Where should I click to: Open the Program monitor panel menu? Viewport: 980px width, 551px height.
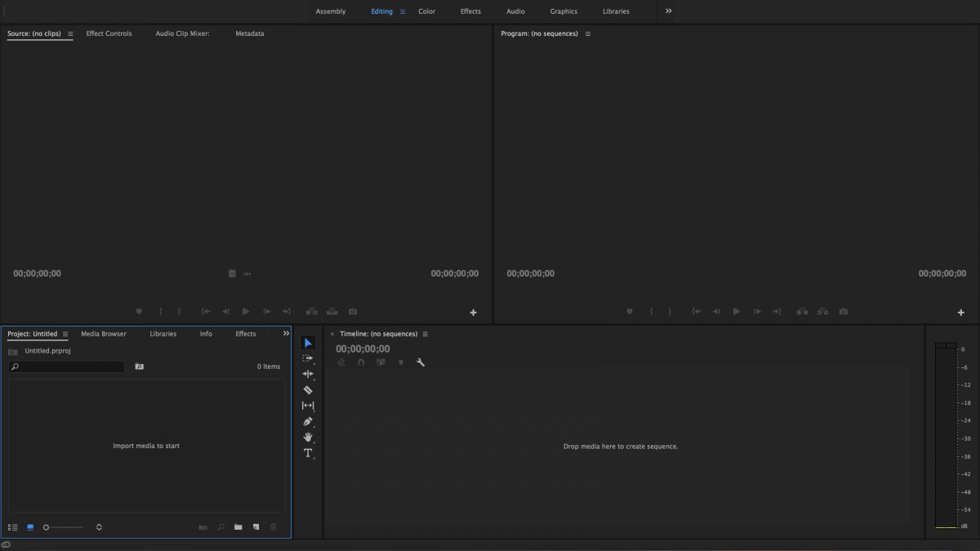click(x=588, y=33)
